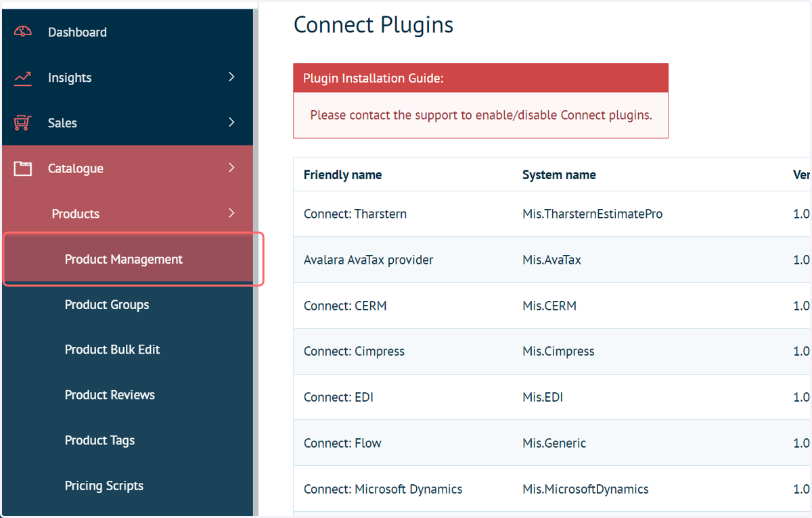
Task: Click Mis.Generic system name
Action: 554,444
